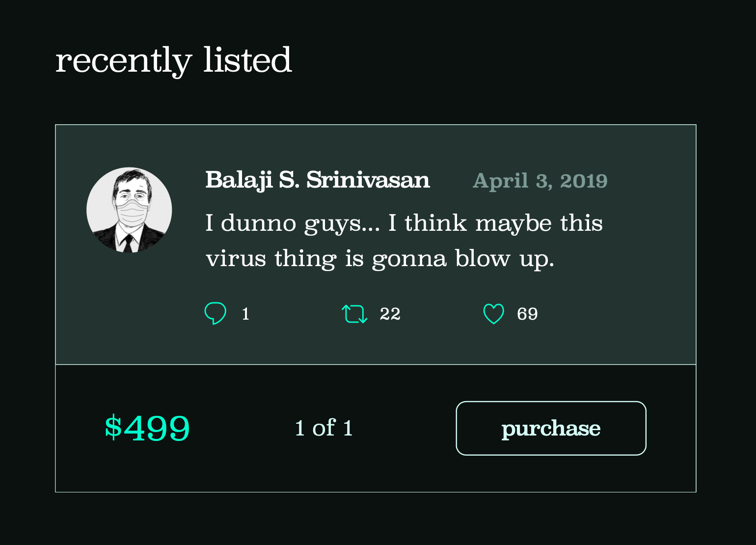Viewport: 756px width, 545px height.
Task: Click the "recently listed" heading
Action: tap(174, 61)
